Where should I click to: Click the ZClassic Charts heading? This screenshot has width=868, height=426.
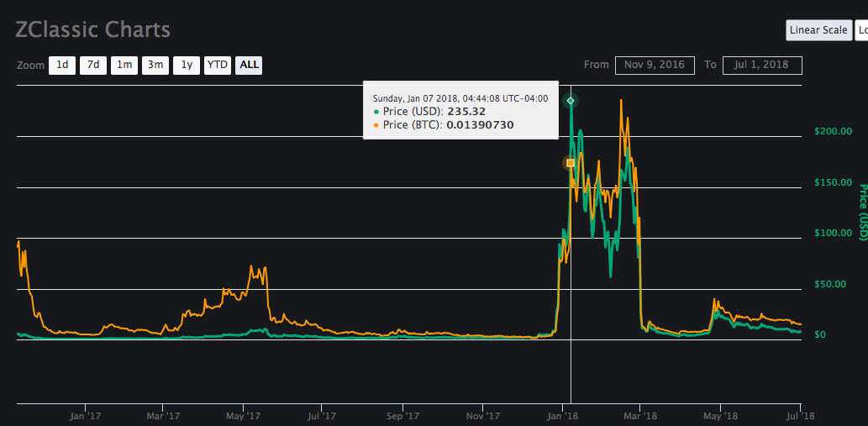pyautogui.click(x=93, y=29)
